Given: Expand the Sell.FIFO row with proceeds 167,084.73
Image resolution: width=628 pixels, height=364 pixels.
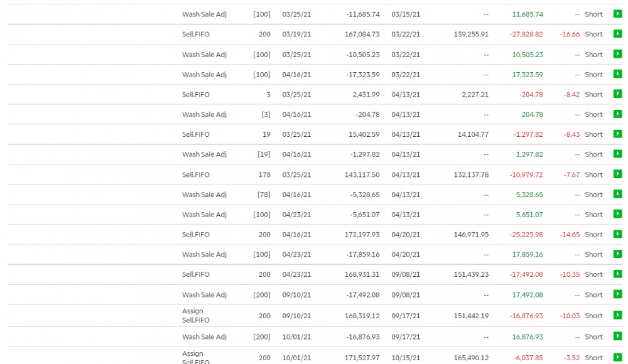Looking at the screenshot, I should [x=617, y=35].
